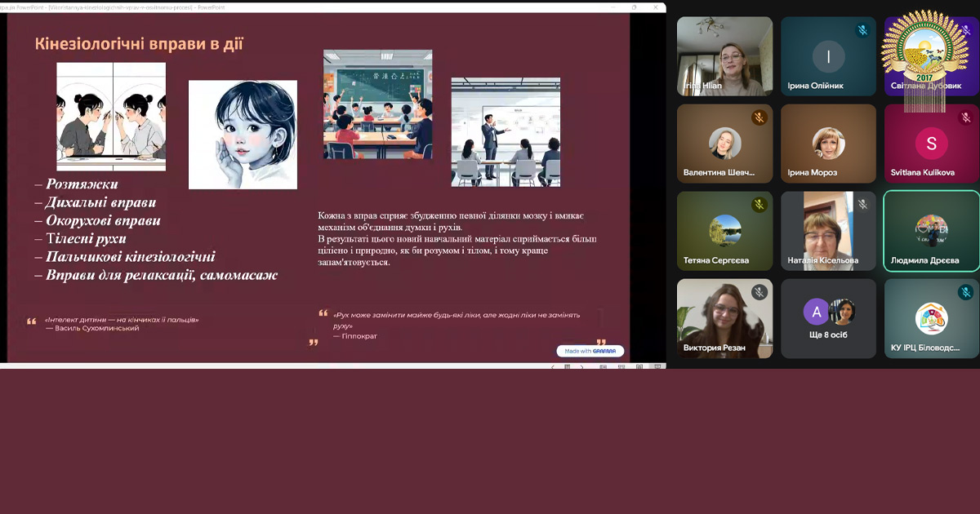Select Irina Hlian video tile
This screenshot has width=980, height=514.
point(724,56)
